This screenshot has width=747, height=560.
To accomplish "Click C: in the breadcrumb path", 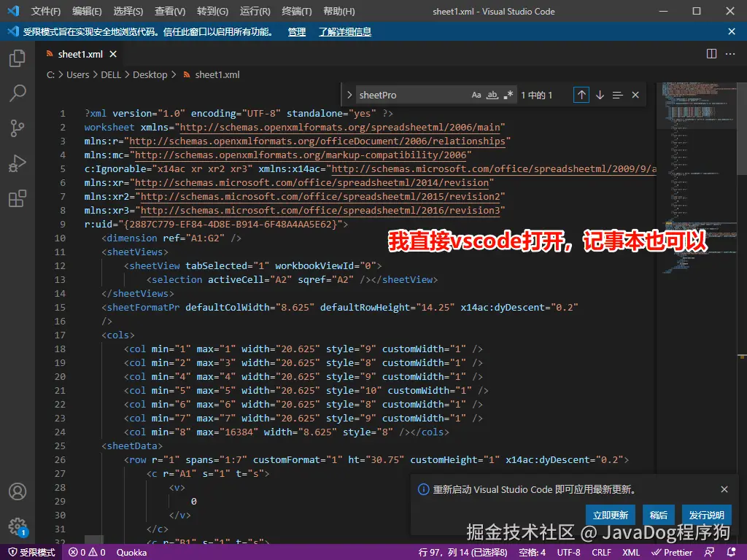I will (50, 75).
